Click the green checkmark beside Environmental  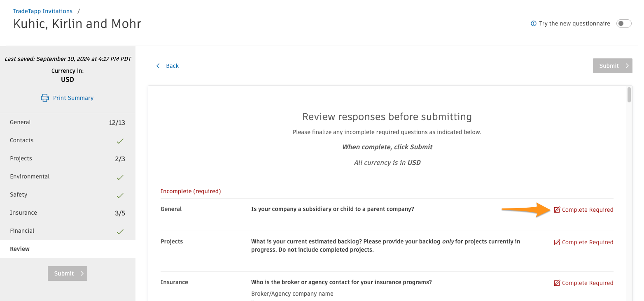point(120,177)
